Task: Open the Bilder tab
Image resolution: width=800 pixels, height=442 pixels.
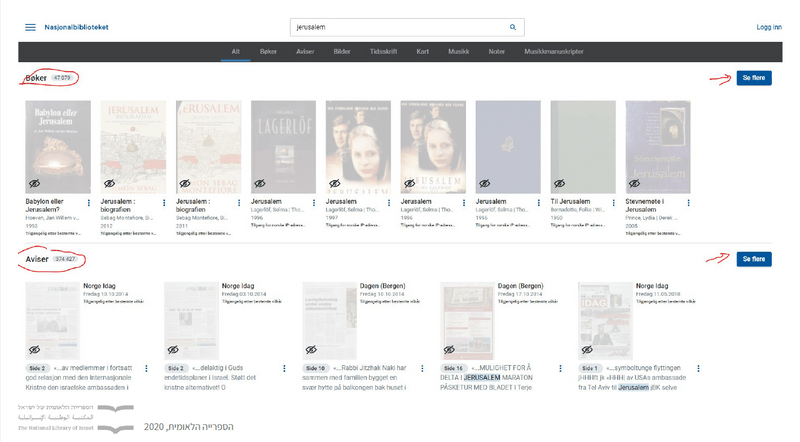Action: [343, 50]
